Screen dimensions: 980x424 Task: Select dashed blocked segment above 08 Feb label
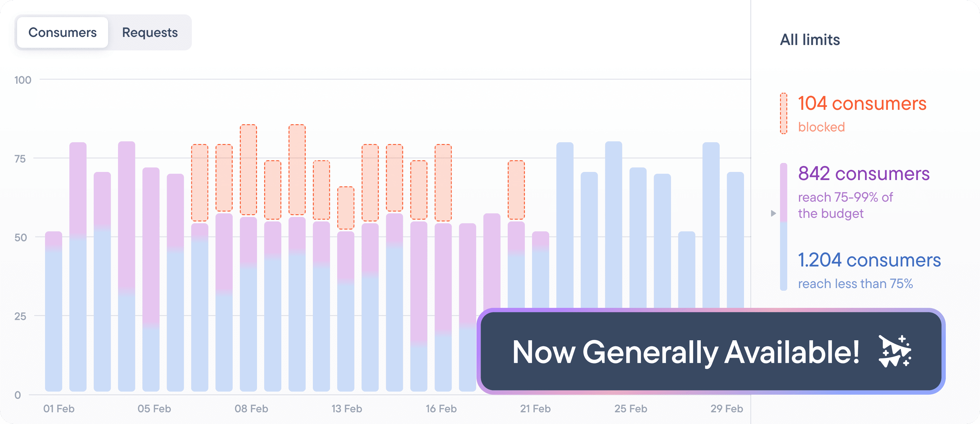click(x=248, y=170)
